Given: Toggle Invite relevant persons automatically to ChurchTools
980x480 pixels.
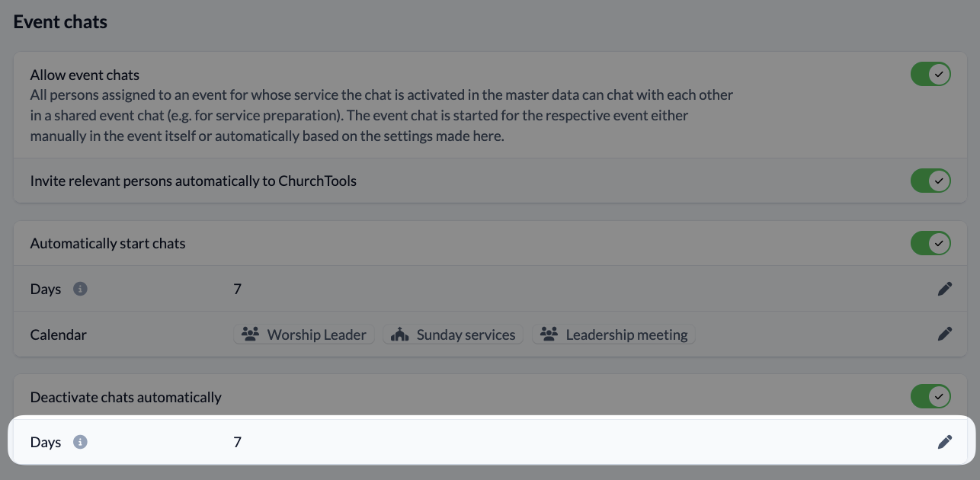Looking at the screenshot, I should click(930, 181).
